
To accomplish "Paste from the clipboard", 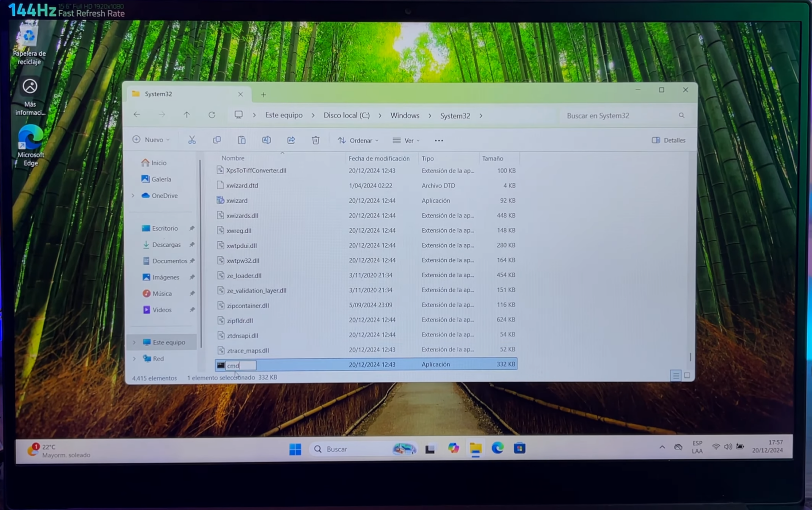I will coord(241,140).
